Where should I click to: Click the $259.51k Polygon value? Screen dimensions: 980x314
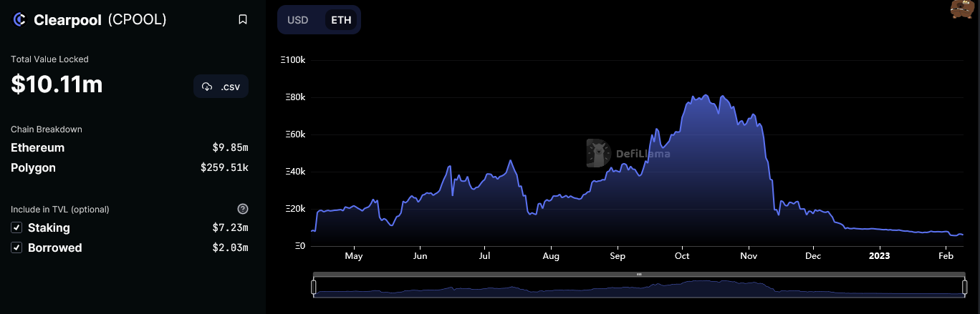(224, 168)
